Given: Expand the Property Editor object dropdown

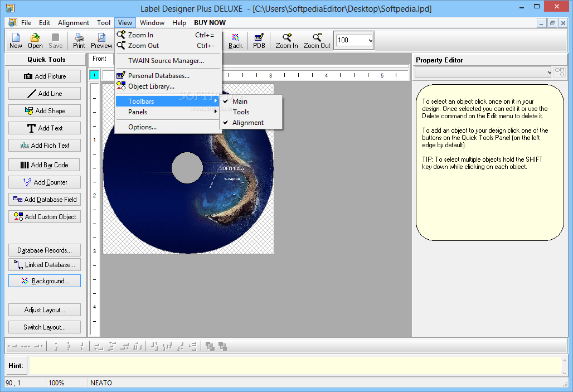Looking at the screenshot, I should point(549,72).
